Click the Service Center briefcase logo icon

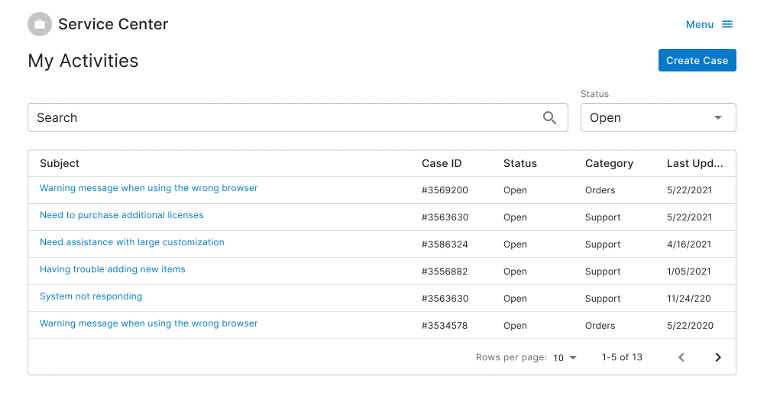click(x=40, y=24)
